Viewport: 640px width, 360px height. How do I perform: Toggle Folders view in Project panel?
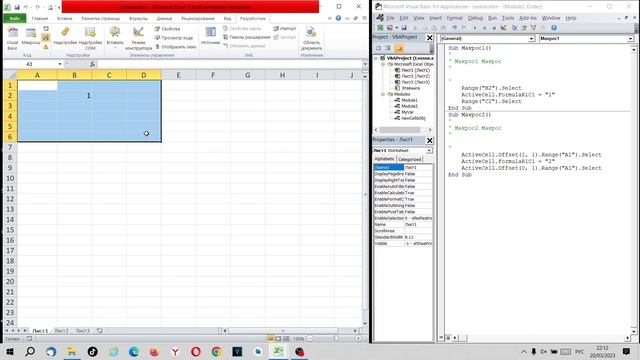[399, 48]
